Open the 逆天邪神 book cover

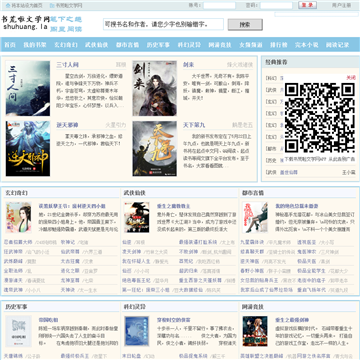(x=28, y=149)
